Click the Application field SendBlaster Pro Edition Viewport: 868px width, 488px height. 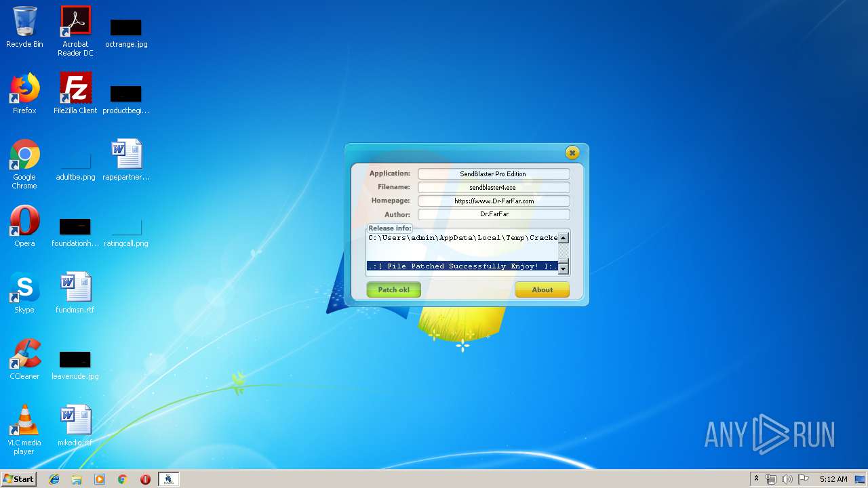[x=494, y=174]
